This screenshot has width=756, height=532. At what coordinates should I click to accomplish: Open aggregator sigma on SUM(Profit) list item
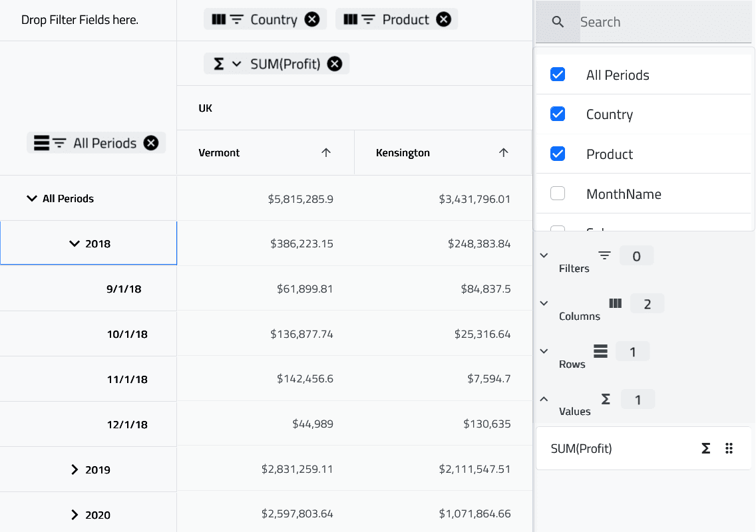pyautogui.click(x=706, y=449)
